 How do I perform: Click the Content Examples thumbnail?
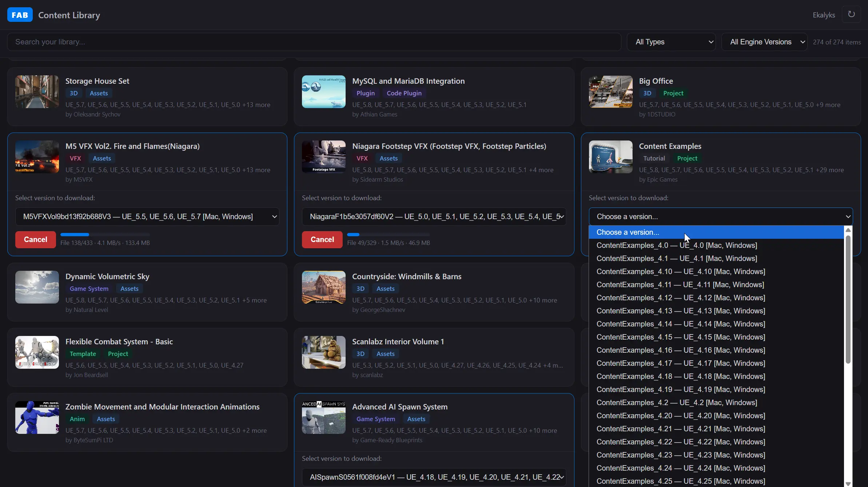[x=611, y=157]
